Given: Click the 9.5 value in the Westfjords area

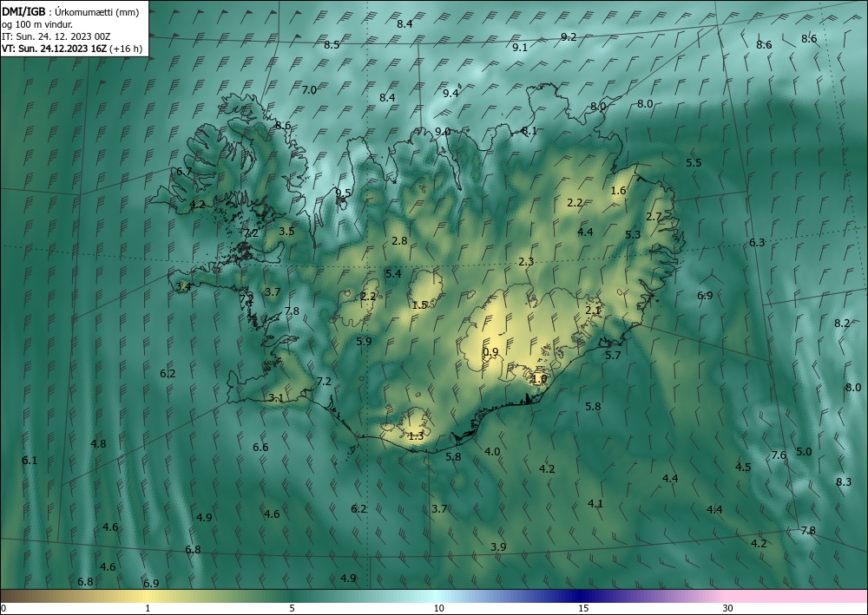Looking at the screenshot, I should pos(343,193).
